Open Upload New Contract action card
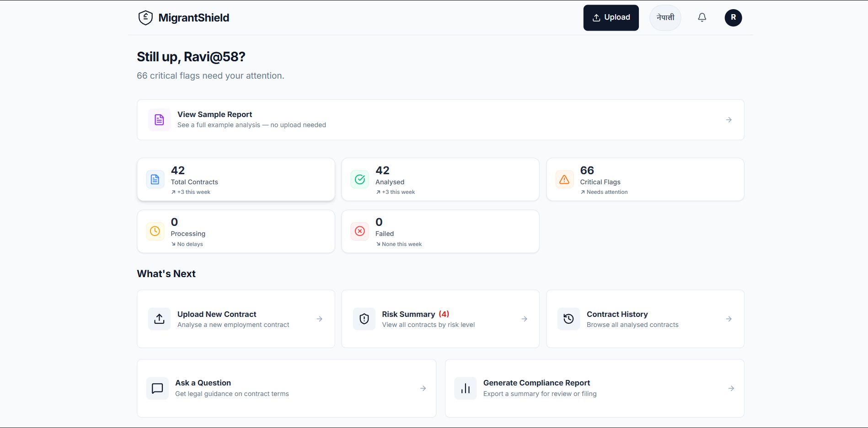Screen dimensions: 868x428 click(x=236, y=319)
